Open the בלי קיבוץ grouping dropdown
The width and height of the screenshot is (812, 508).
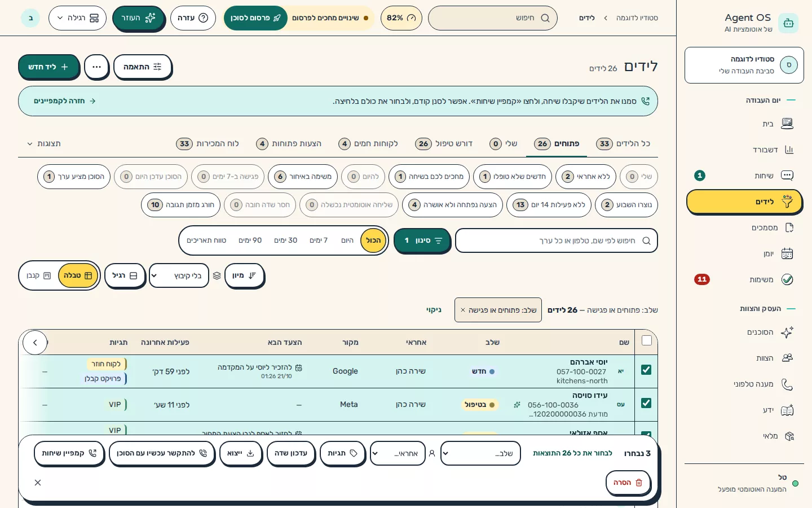tap(179, 275)
